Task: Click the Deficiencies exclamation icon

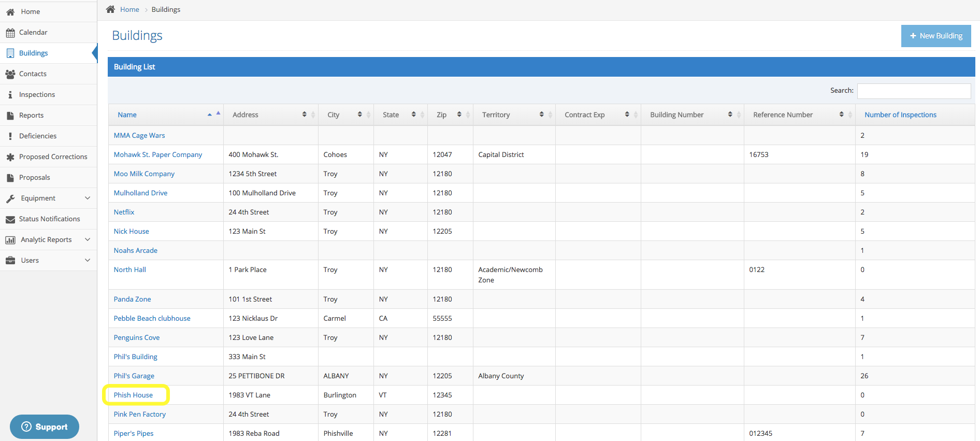Action: 10,136
